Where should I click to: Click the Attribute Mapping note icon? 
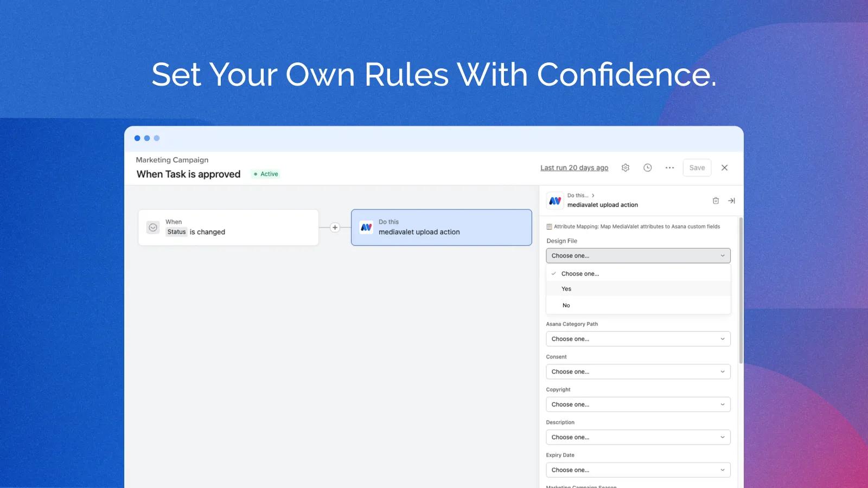coord(549,227)
